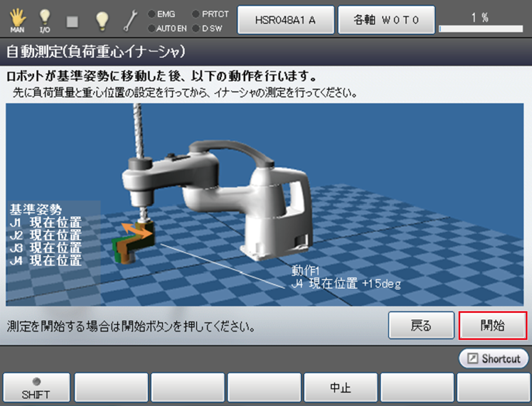Open the HSR048A1 A robot selector
The height and width of the screenshot is (406, 532).
(x=285, y=20)
